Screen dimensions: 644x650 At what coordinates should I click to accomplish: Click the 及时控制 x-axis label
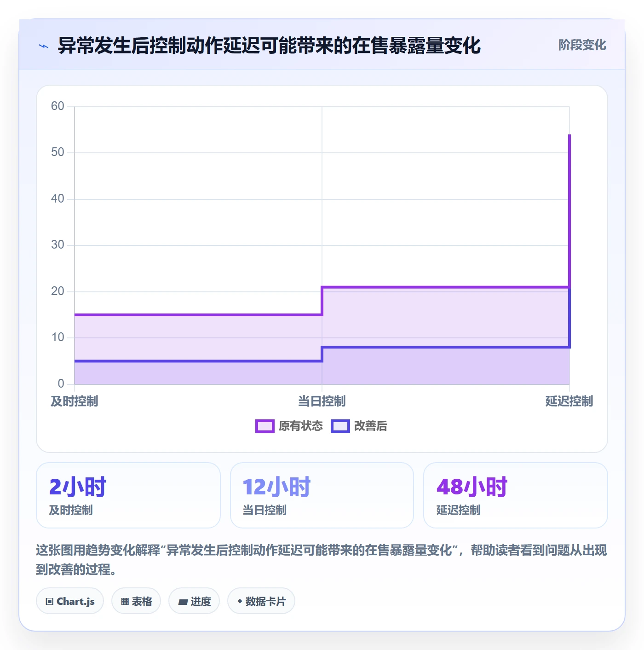pos(75,401)
